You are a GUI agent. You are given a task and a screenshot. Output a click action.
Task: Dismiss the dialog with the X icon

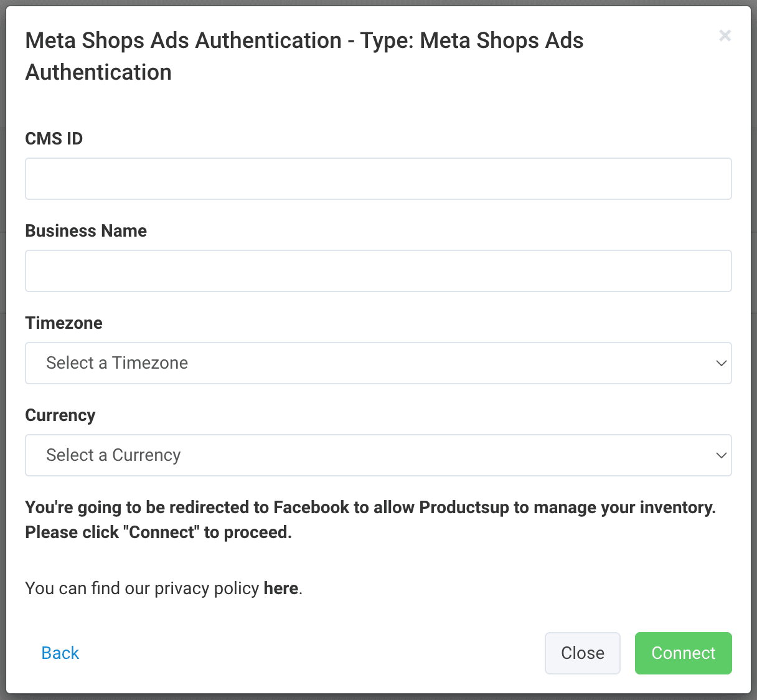pos(725,35)
